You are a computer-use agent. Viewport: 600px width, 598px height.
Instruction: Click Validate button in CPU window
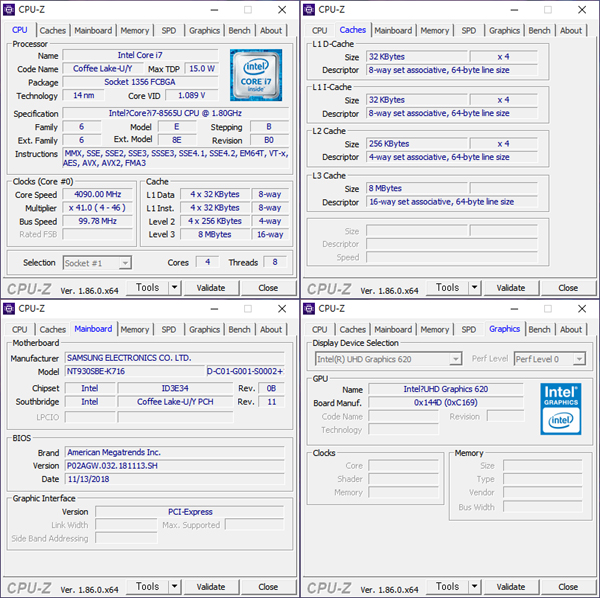[211, 288]
